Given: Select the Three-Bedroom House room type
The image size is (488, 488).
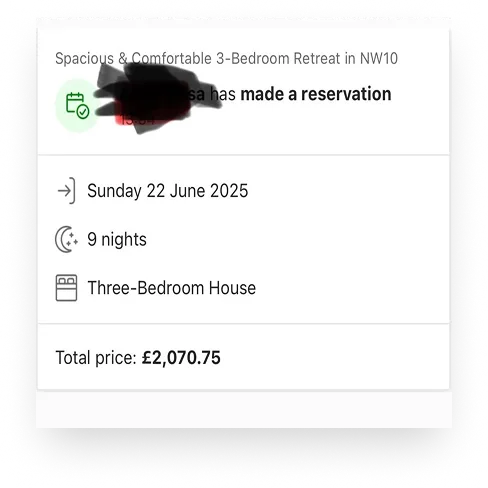Looking at the screenshot, I should pyautogui.click(x=172, y=288).
